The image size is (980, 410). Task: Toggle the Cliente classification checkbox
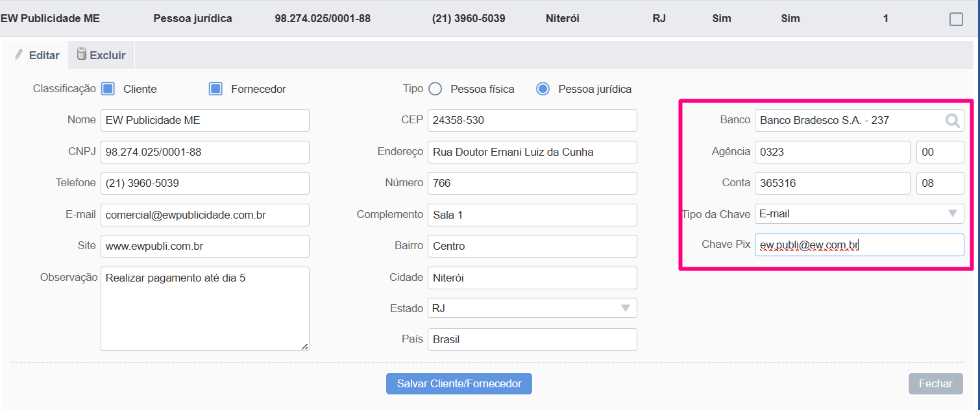pos(108,89)
